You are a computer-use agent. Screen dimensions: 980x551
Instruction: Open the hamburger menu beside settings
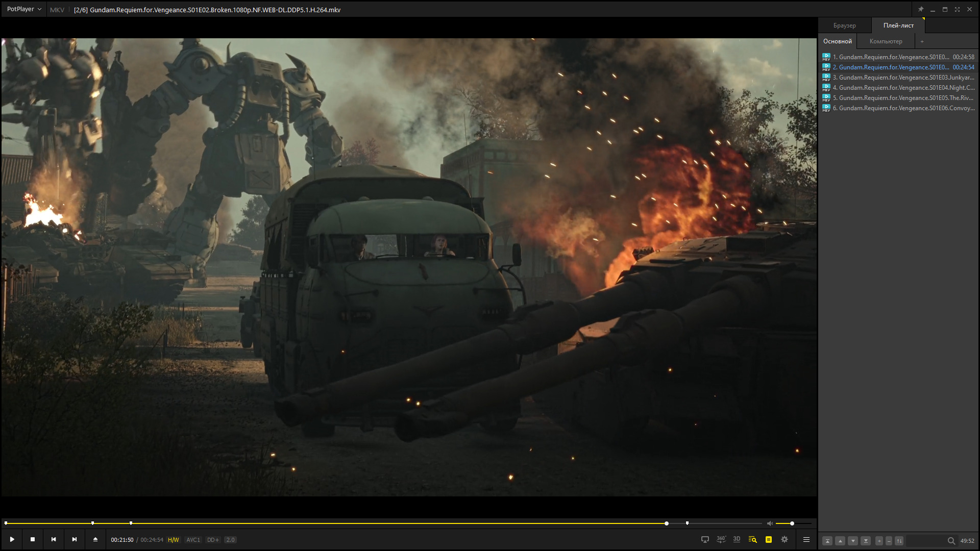pyautogui.click(x=806, y=539)
